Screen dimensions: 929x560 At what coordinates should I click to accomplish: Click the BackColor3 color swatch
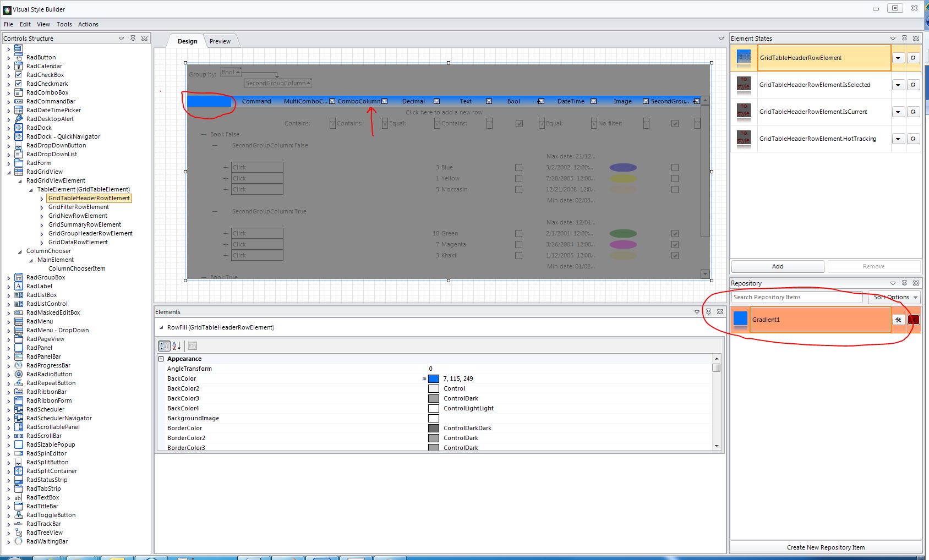click(434, 398)
